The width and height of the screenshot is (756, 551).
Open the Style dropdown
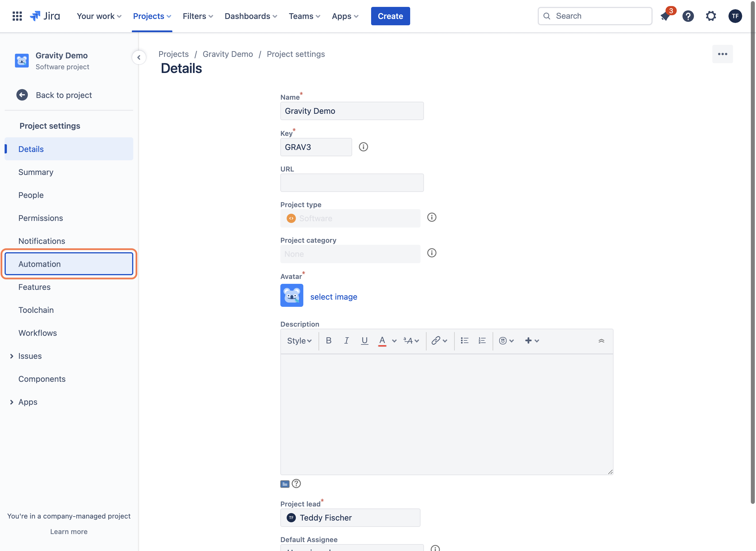[300, 341]
